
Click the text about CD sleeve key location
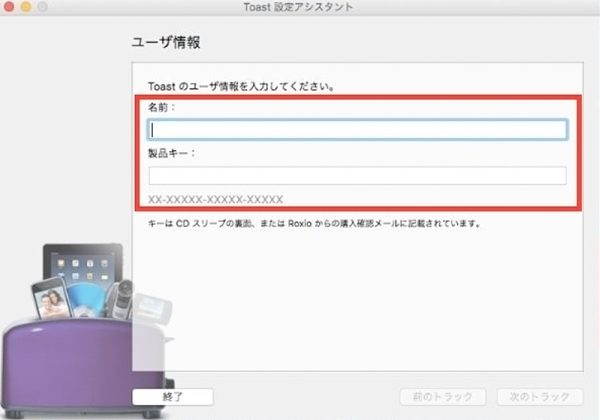[x=315, y=223]
